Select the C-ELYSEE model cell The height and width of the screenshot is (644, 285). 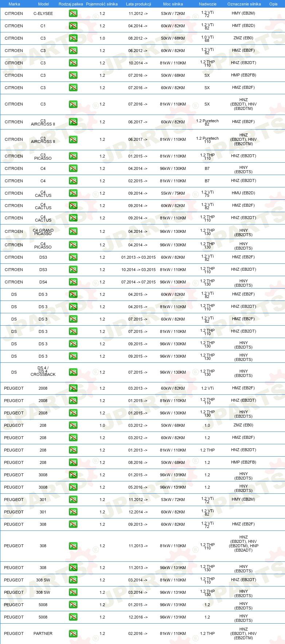coord(43,13)
